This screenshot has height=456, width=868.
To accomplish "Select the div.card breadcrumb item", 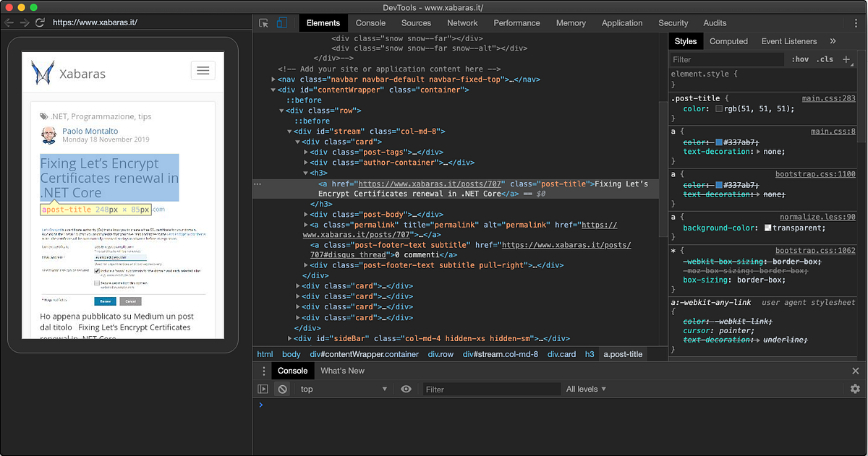I will tap(561, 354).
